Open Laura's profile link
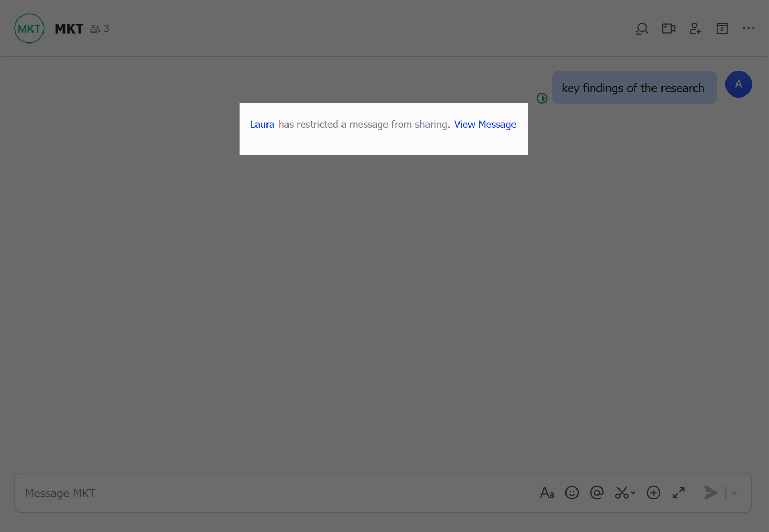 (262, 124)
